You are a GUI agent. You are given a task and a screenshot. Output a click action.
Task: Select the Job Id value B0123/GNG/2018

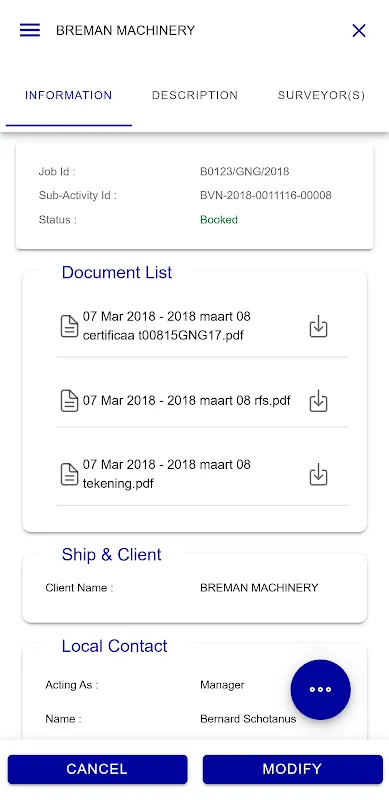coord(245,171)
